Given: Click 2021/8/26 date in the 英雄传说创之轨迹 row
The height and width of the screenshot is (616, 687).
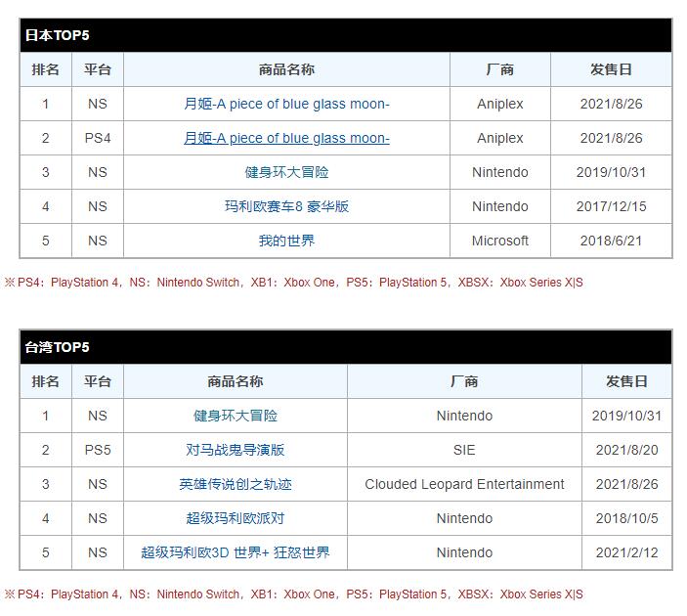Looking at the screenshot, I should [627, 484].
